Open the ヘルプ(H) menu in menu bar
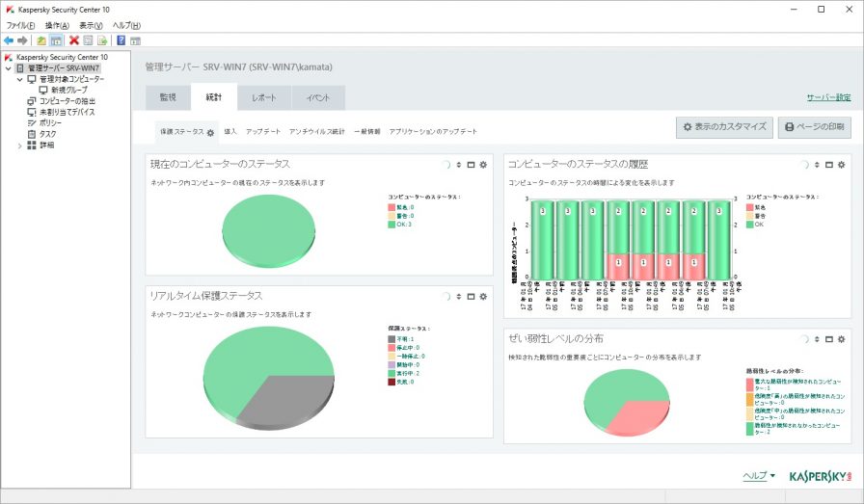Image resolution: width=864 pixels, height=504 pixels. coord(126,25)
